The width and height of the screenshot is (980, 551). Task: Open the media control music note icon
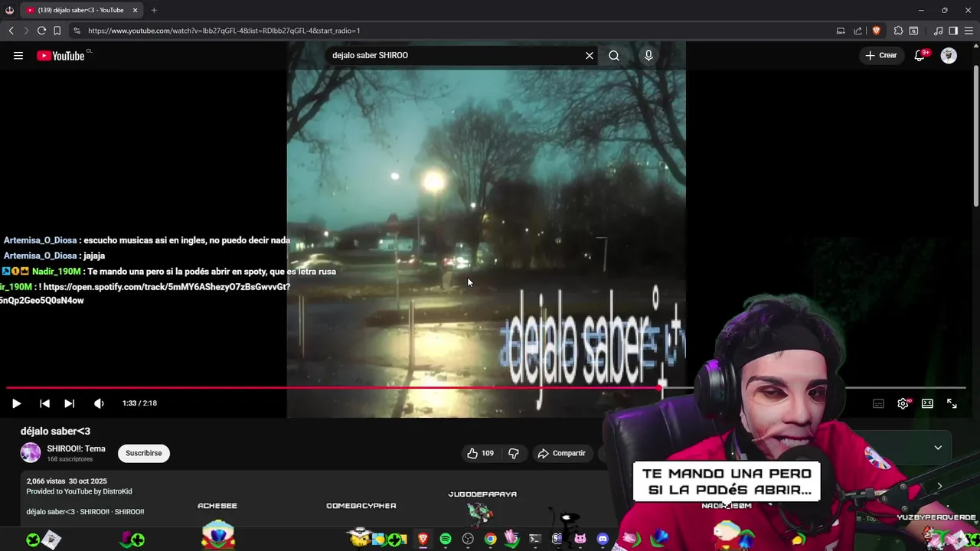point(938,31)
